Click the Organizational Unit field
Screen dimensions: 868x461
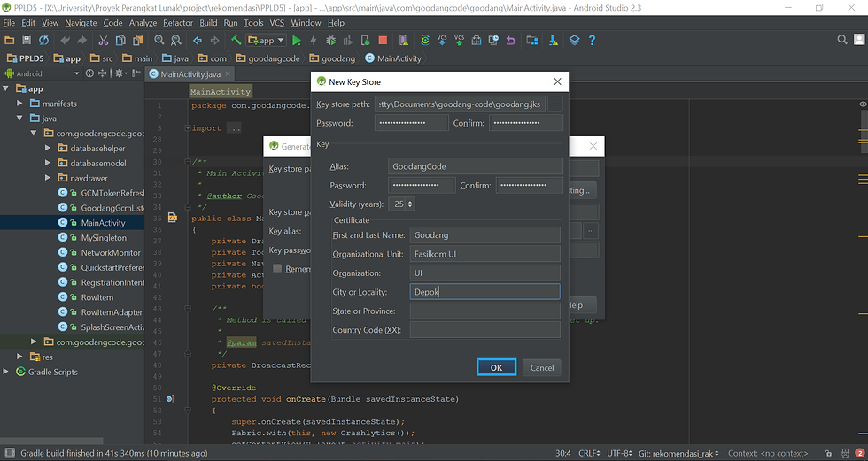(x=485, y=254)
